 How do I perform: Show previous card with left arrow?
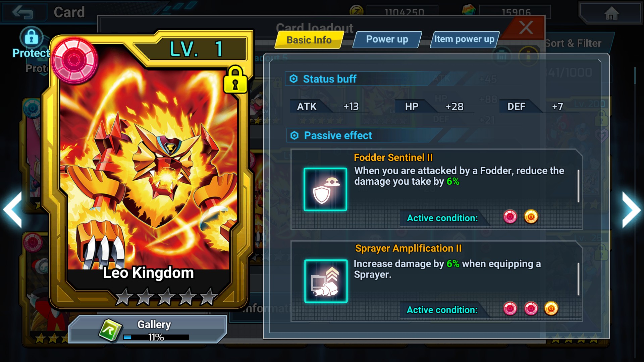point(13,210)
